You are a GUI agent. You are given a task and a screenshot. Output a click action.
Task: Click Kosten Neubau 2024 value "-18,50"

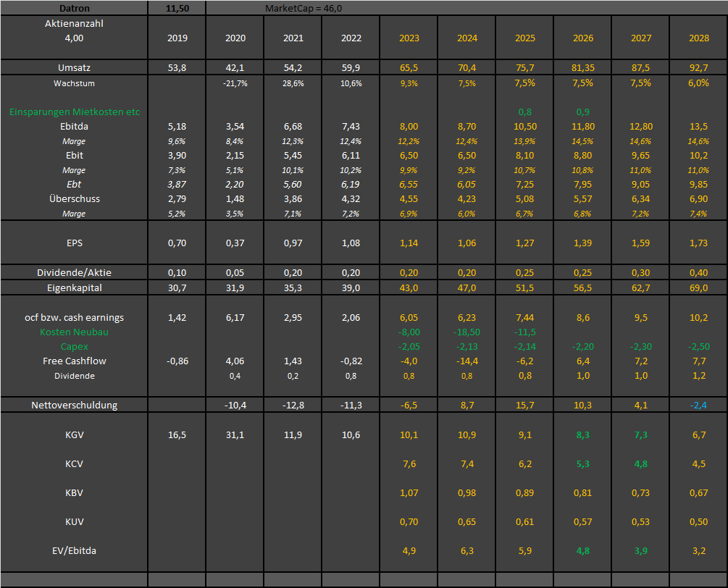click(x=466, y=332)
